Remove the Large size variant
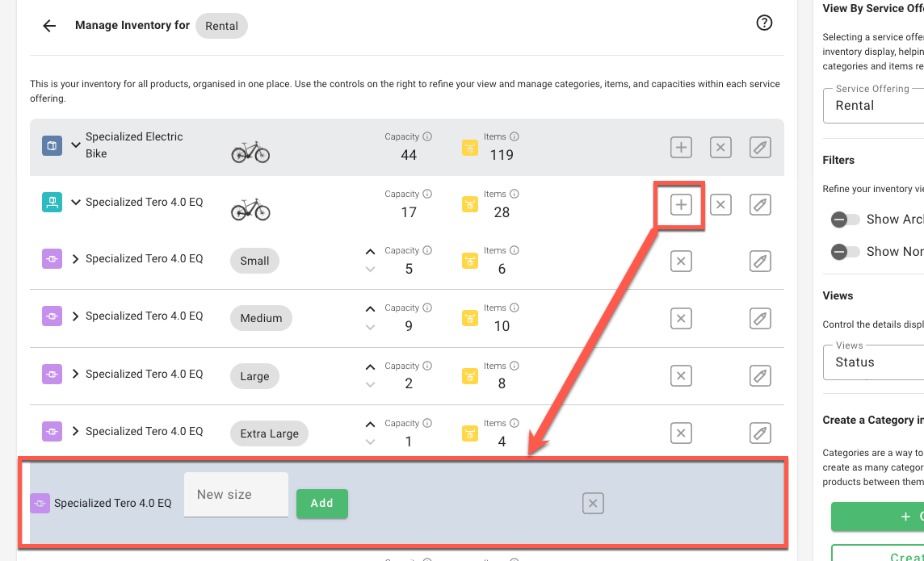 (681, 376)
